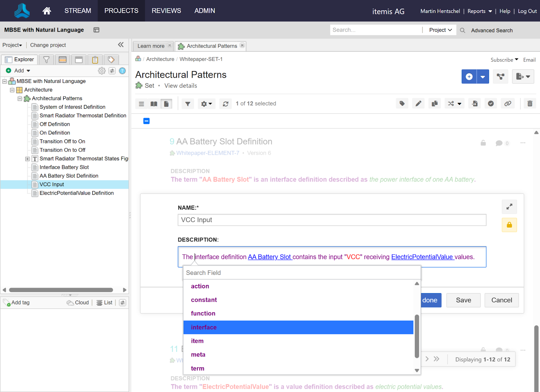Open the Reports dropdown menu
This screenshot has width=540, height=392.
[x=480, y=11]
